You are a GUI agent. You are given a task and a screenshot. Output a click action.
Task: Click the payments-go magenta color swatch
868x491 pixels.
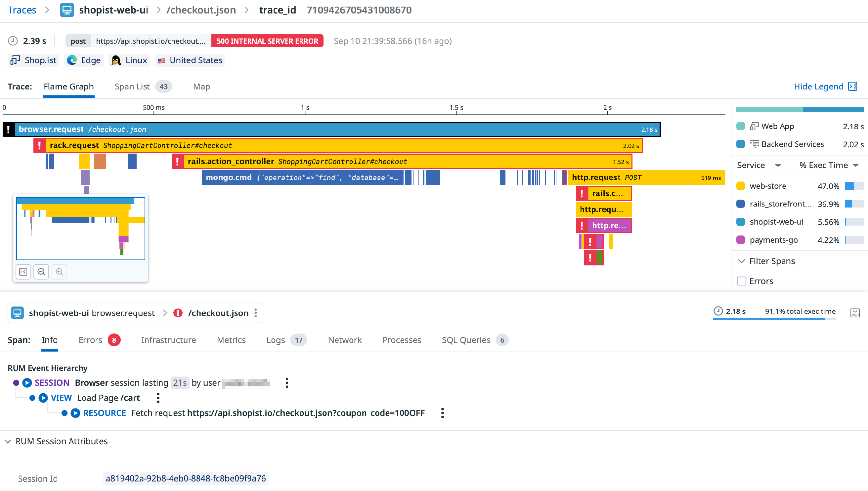click(740, 240)
